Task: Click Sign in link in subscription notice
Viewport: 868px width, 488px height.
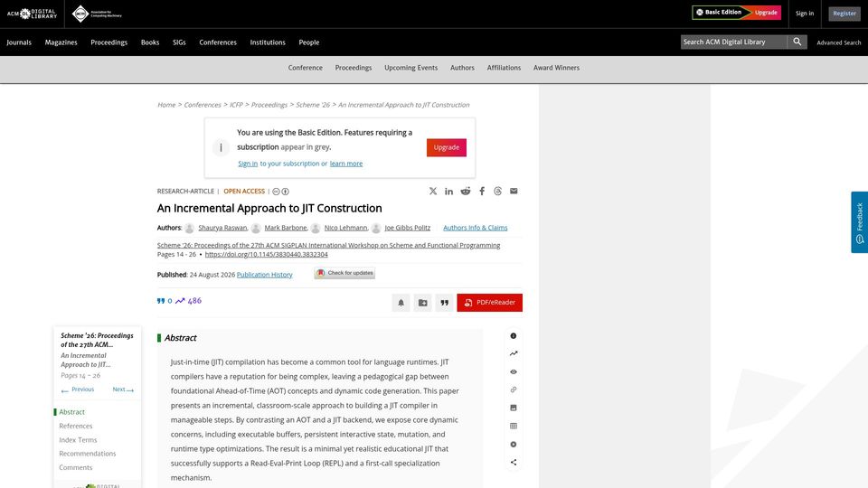Action: click(x=248, y=164)
